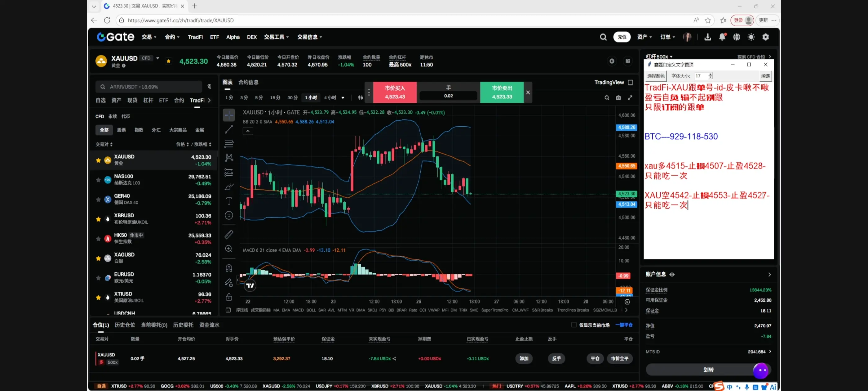Open the purple assistant chat bubble
Screen dimensions: 868x391
coord(760,370)
